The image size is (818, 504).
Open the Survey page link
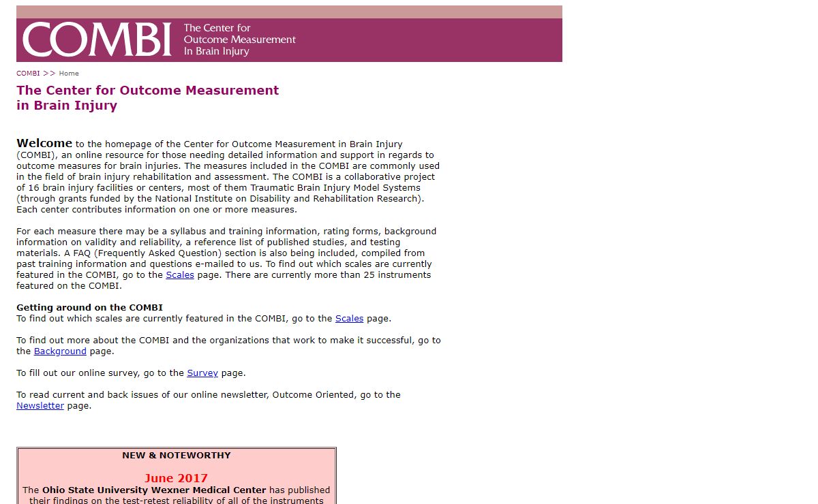click(x=202, y=373)
